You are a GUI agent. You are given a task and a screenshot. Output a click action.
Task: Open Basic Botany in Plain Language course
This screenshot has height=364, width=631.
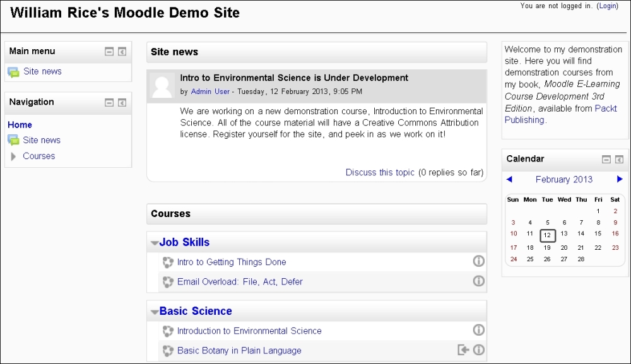(239, 351)
